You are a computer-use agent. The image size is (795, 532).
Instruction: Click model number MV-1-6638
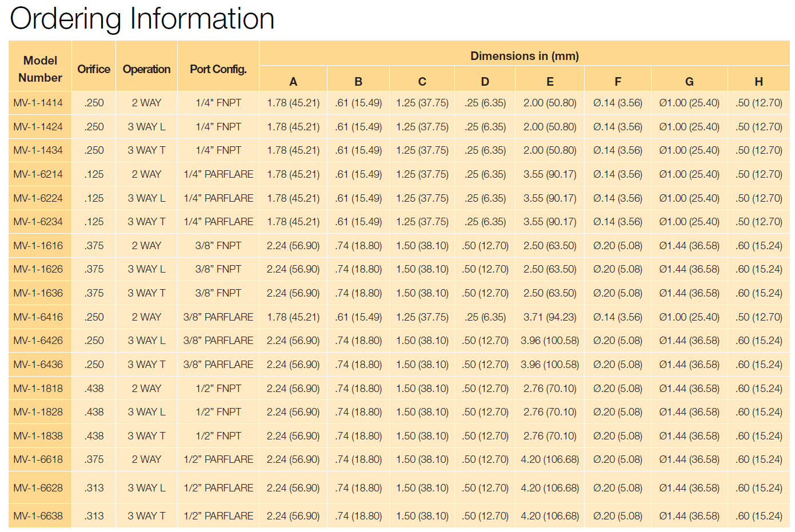(38, 516)
